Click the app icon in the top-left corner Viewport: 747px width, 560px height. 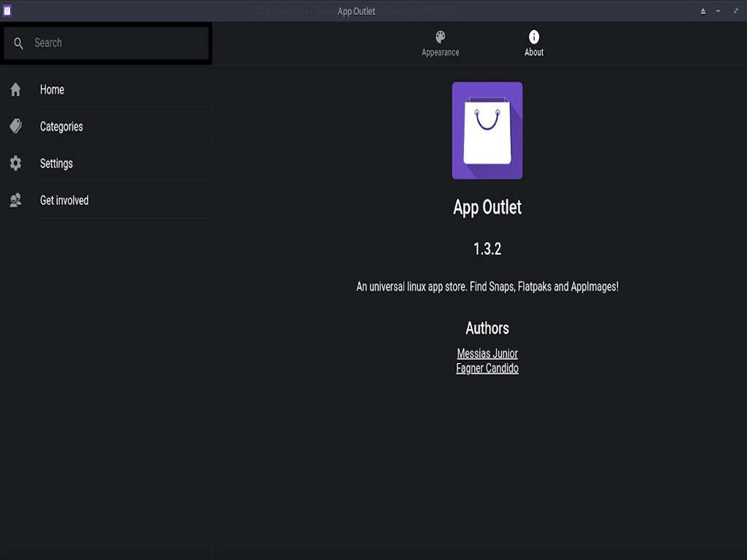(x=9, y=10)
